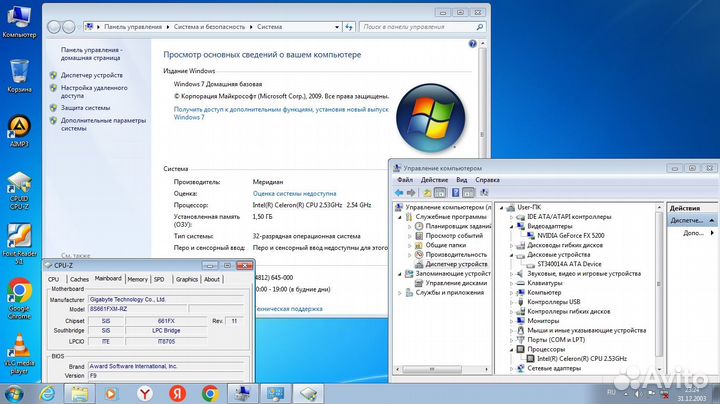Open the Действие menu
The image size is (720, 404).
(x=434, y=180)
